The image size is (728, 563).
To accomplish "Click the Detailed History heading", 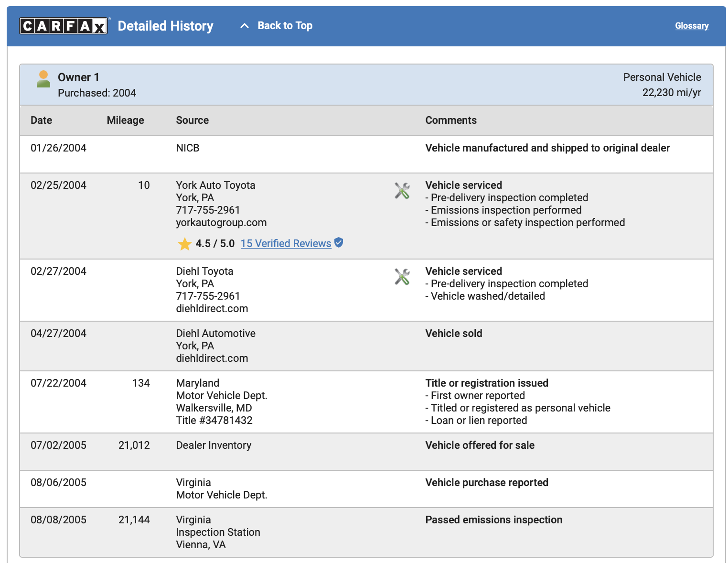I will (x=165, y=26).
